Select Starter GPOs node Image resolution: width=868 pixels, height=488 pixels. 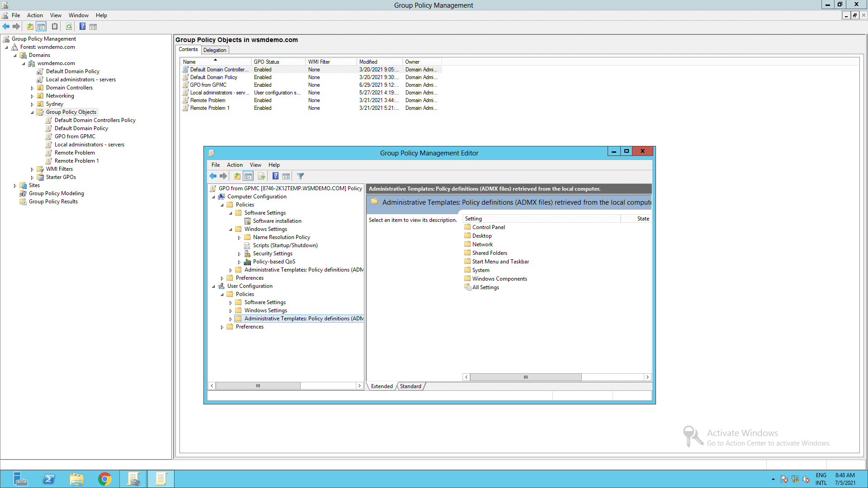pyautogui.click(x=61, y=177)
